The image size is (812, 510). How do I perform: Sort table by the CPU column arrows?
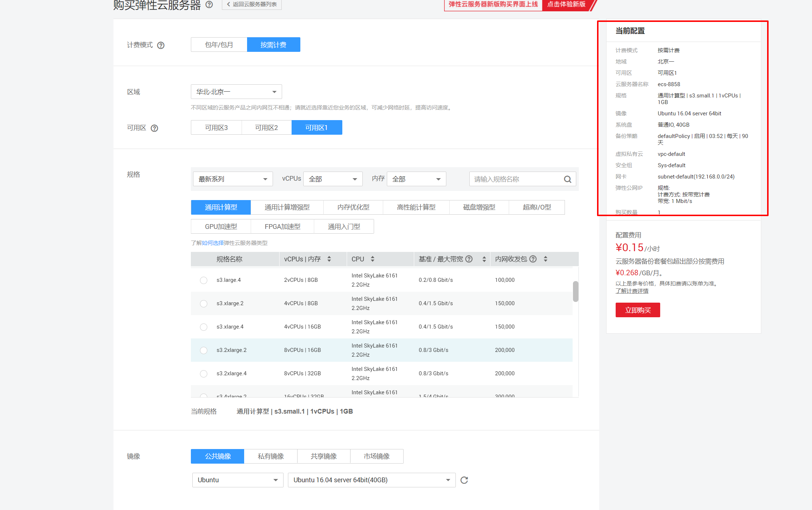tap(373, 259)
